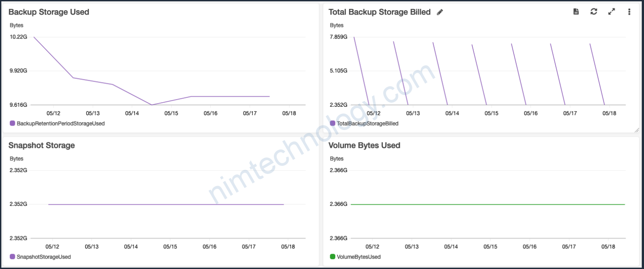Click the Volume Bytes Used widget title
Image resolution: width=644 pixels, height=269 pixels.
tap(364, 145)
